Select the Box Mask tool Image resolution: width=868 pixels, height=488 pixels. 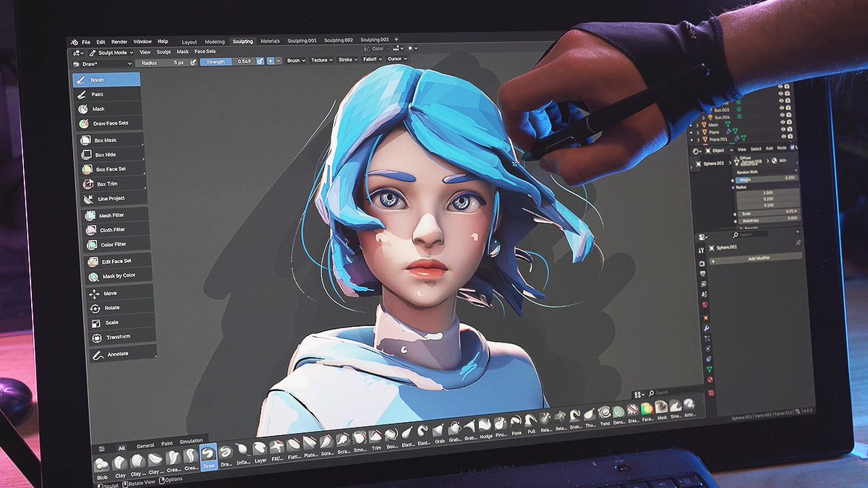pos(110,140)
